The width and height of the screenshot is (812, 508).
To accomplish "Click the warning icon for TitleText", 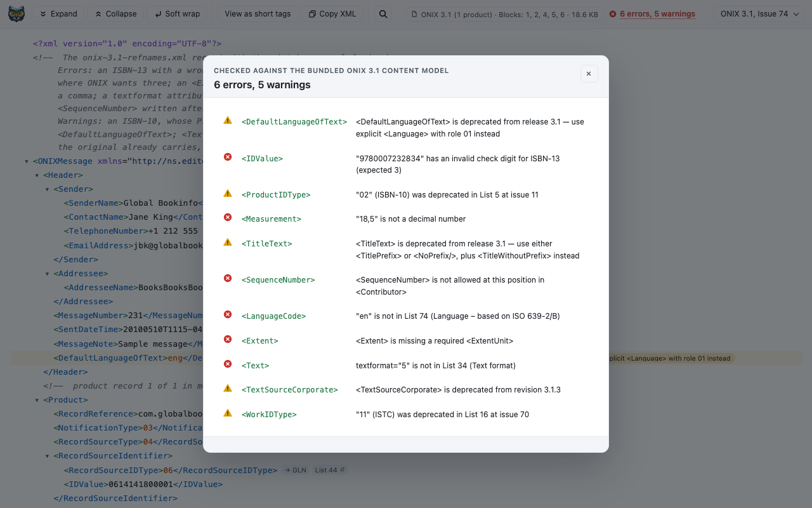I will tap(228, 243).
